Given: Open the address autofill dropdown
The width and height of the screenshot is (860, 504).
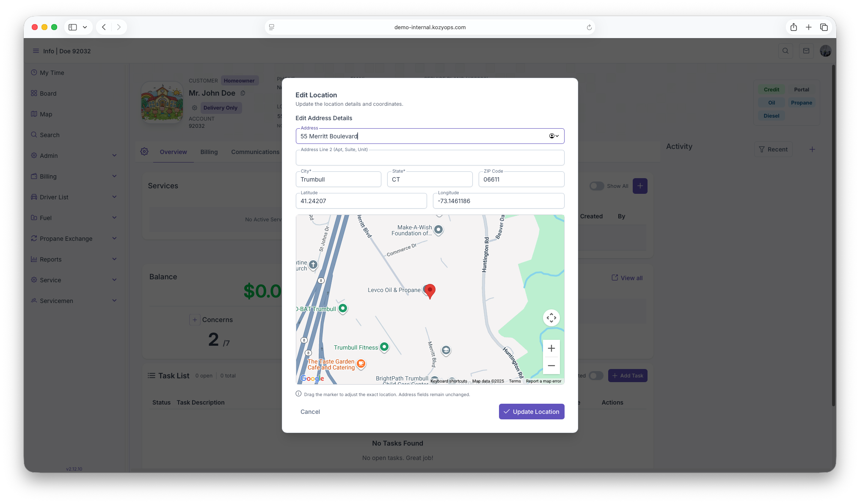Looking at the screenshot, I should (x=554, y=136).
